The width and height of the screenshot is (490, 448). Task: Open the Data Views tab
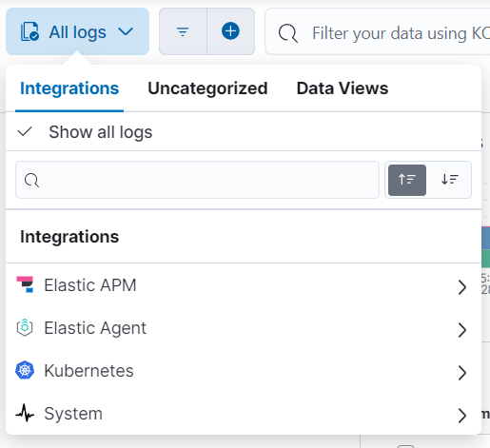343,88
